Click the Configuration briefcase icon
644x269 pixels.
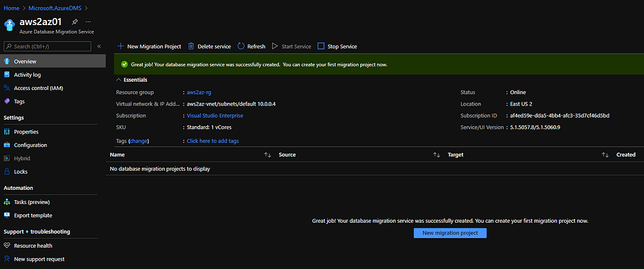tap(6, 145)
